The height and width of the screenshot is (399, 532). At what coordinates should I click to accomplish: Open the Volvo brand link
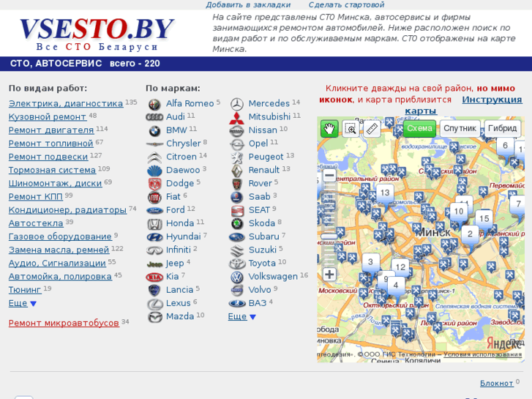tap(260, 290)
